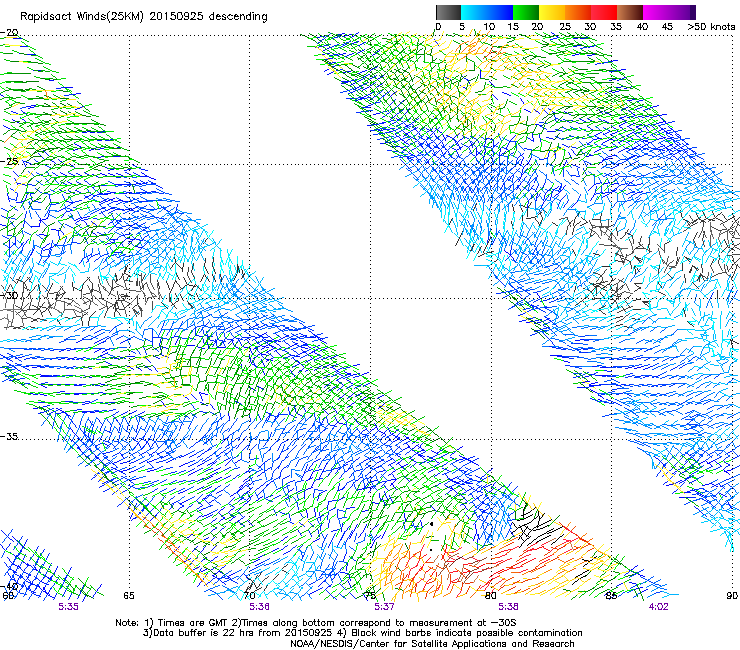Click the '80' longitude axis label

point(491,595)
